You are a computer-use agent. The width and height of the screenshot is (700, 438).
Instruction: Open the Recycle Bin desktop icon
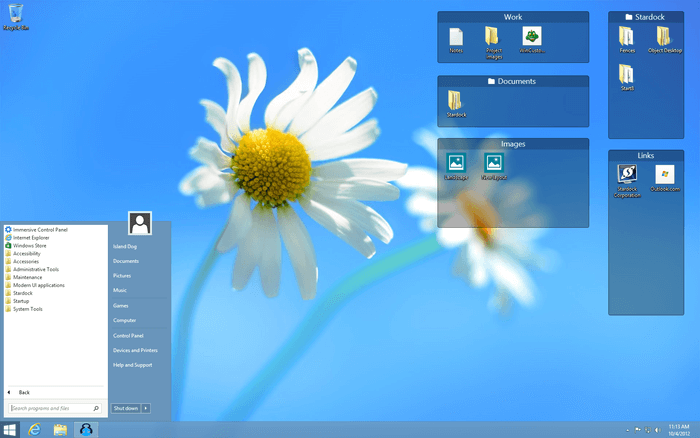coord(15,15)
